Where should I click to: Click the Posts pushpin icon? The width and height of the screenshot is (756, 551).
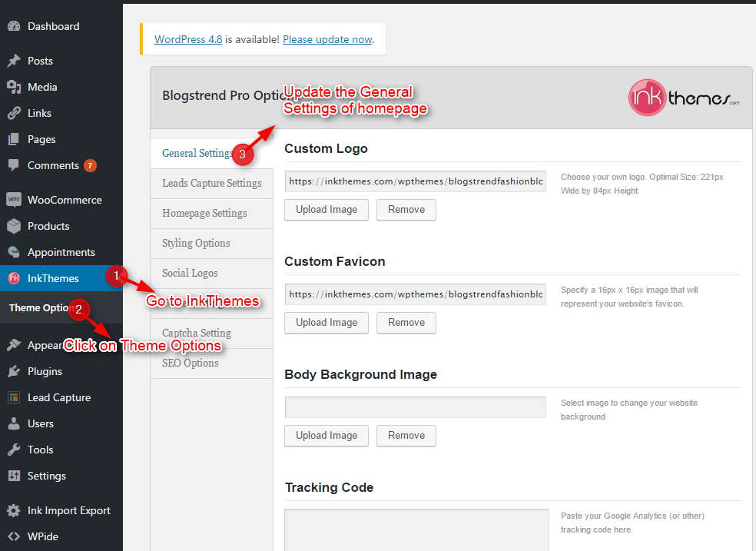14,61
